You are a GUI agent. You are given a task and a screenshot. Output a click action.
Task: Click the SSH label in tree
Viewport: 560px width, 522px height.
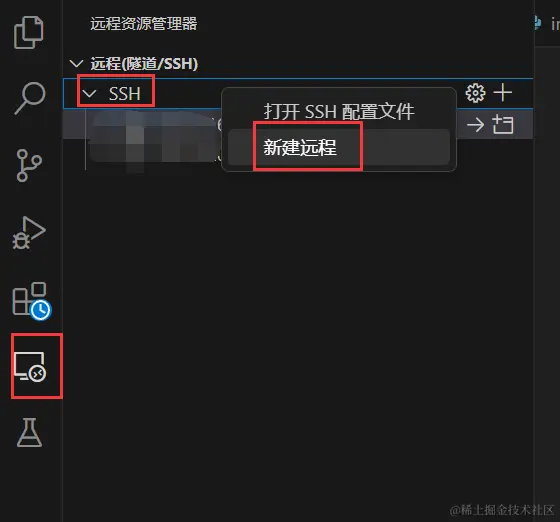pos(125,94)
